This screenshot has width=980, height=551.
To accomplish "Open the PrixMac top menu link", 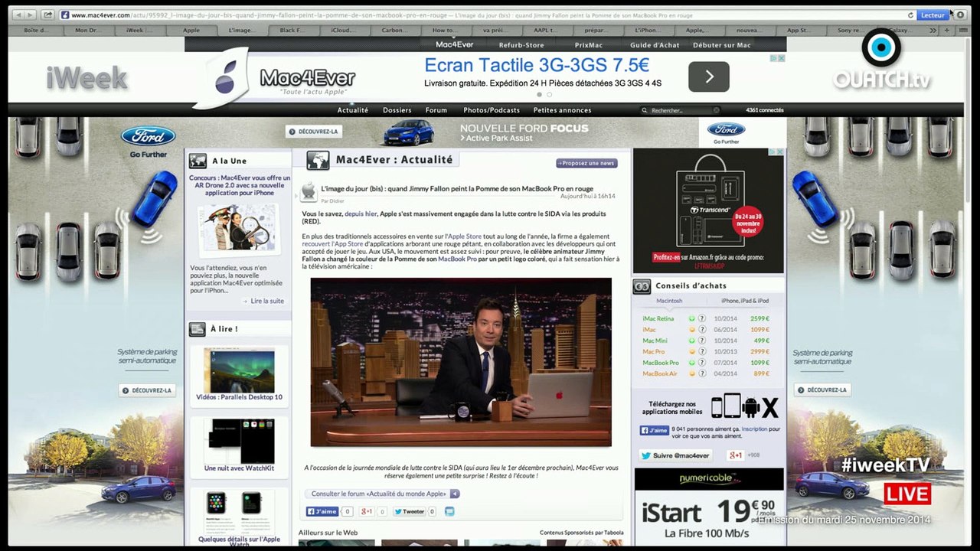I will click(x=589, y=45).
